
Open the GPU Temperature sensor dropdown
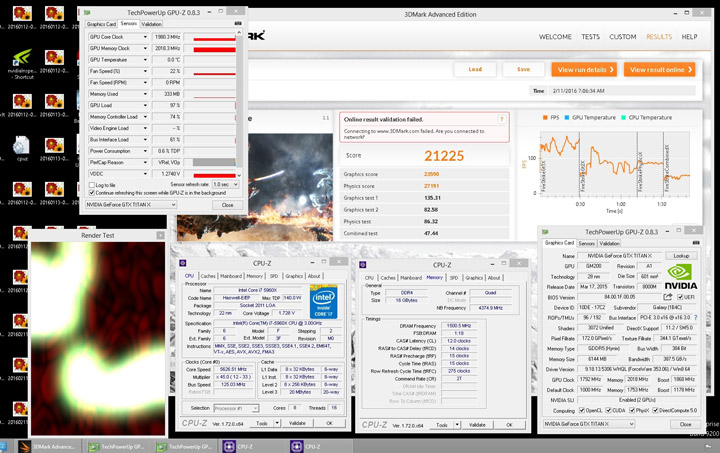pos(145,60)
